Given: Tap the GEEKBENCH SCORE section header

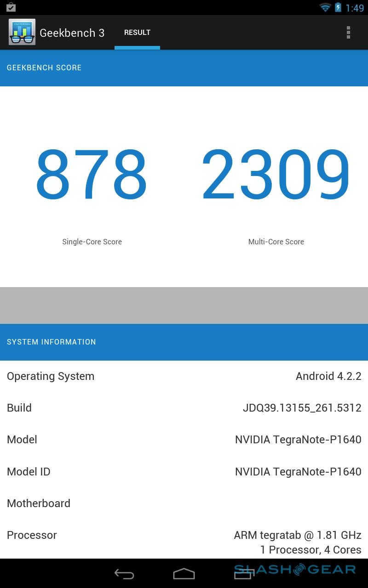Looking at the screenshot, I should pos(184,68).
